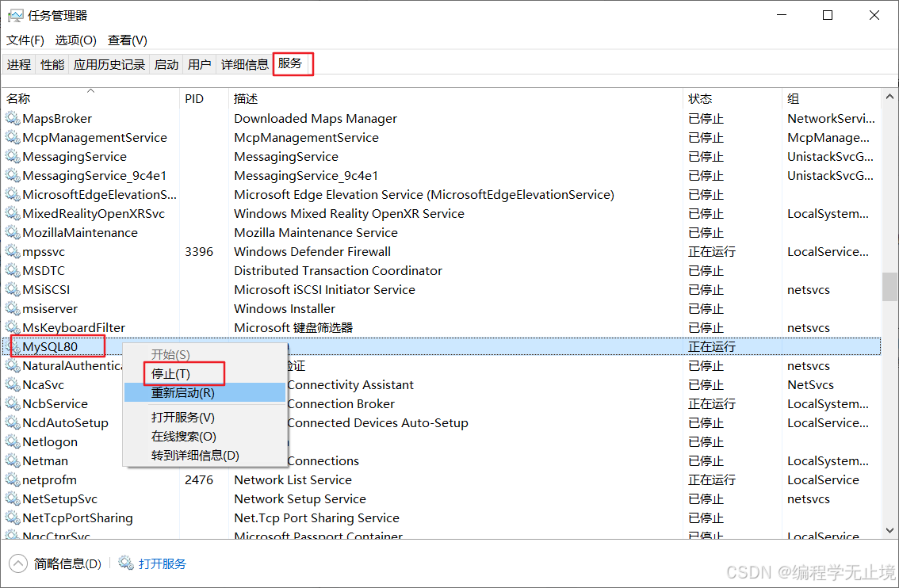The image size is (899, 588).
Task: Sort by the 状态 column header
Action: click(733, 98)
